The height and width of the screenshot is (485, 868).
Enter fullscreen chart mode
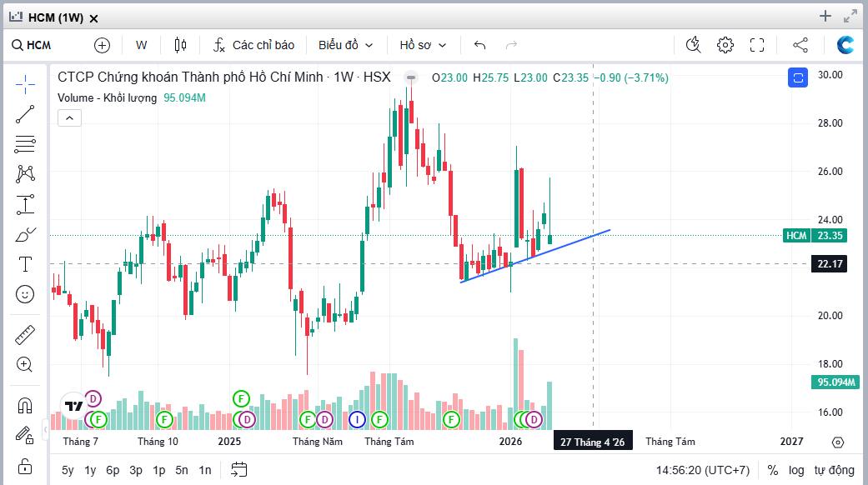click(x=757, y=45)
